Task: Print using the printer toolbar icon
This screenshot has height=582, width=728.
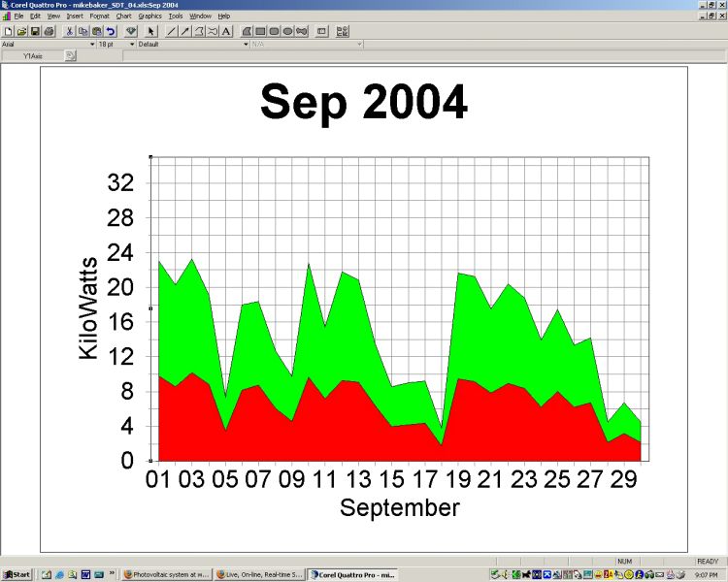Action: click(x=49, y=31)
